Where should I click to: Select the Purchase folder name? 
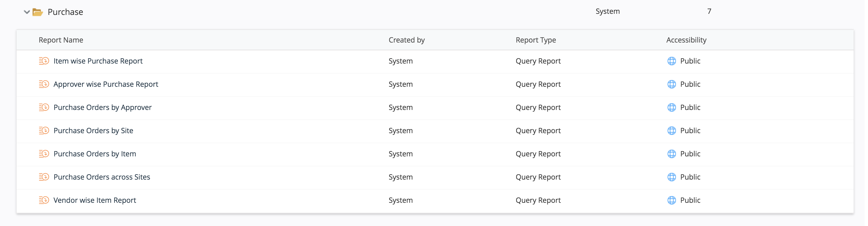coord(65,12)
